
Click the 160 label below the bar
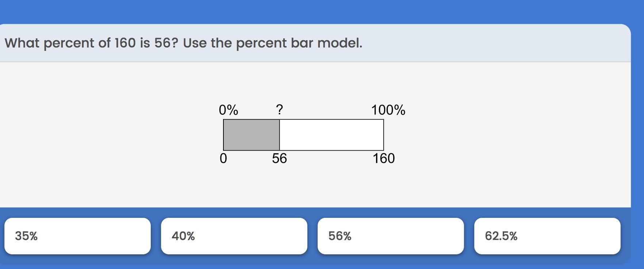coord(384,159)
